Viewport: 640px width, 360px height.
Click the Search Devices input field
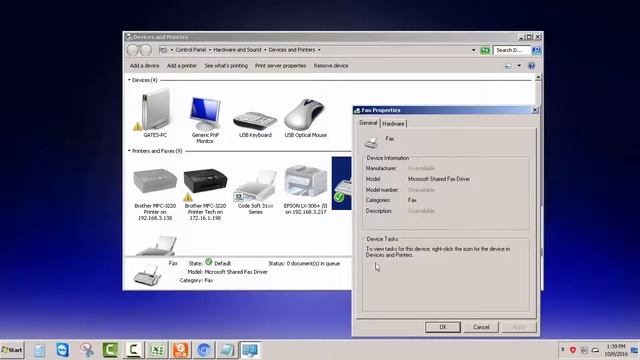tap(512, 50)
